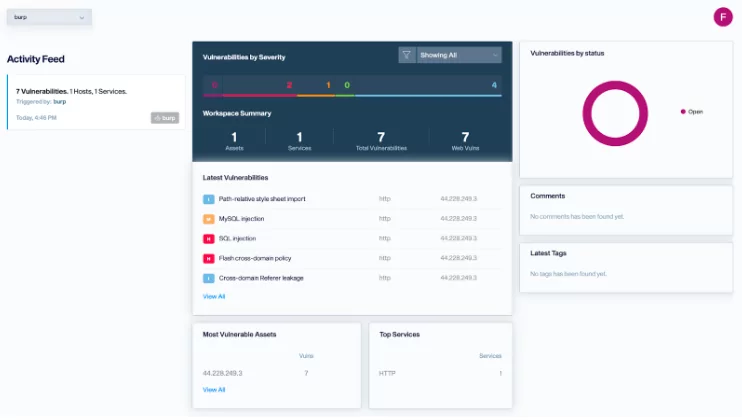This screenshot has width=742, height=420.
Task: Click the filter funnel icon
Action: 407,56
